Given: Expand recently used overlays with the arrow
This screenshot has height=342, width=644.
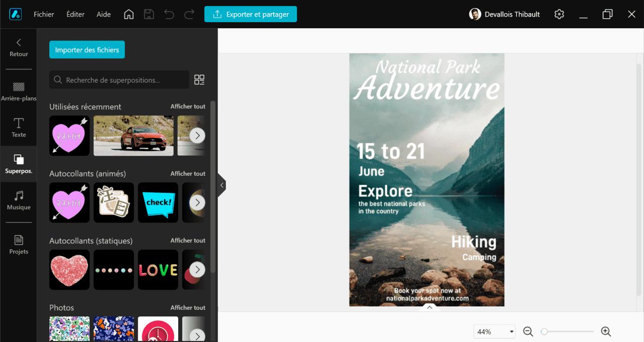Looking at the screenshot, I should point(197,135).
